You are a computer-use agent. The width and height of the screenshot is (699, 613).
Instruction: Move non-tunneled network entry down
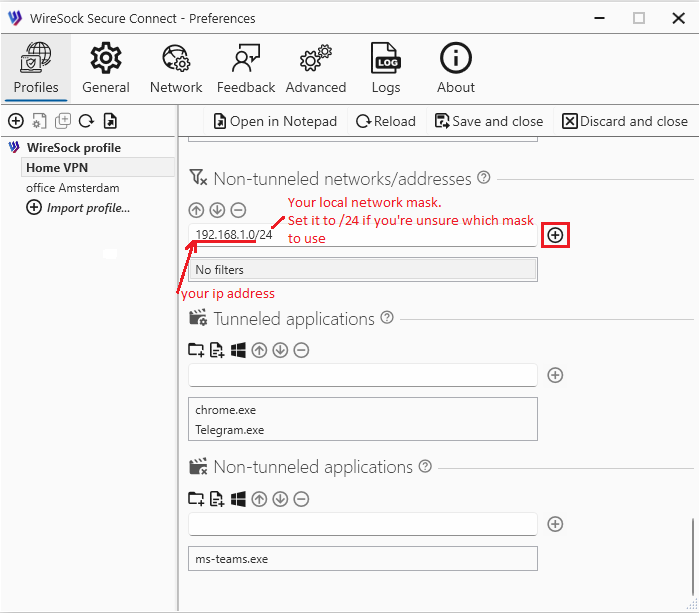(x=217, y=210)
